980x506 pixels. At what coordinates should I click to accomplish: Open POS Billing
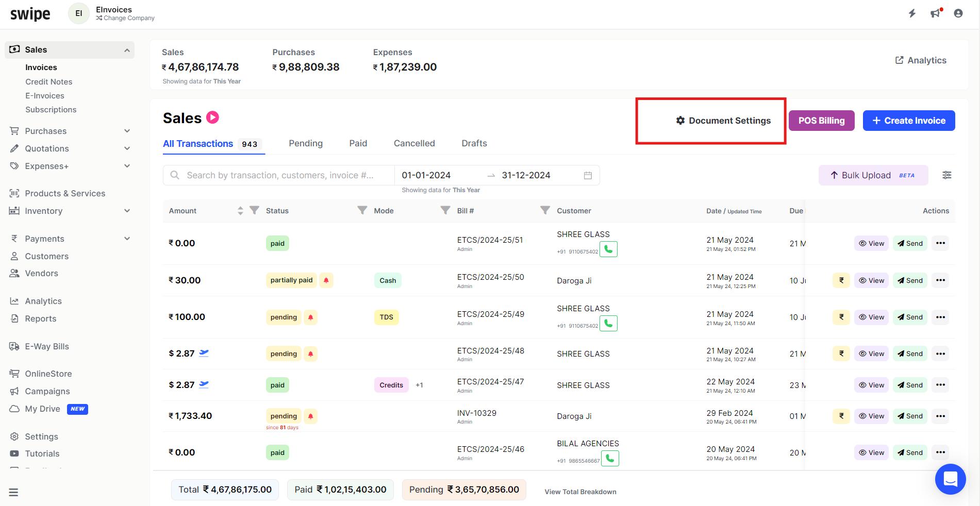click(822, 121)
